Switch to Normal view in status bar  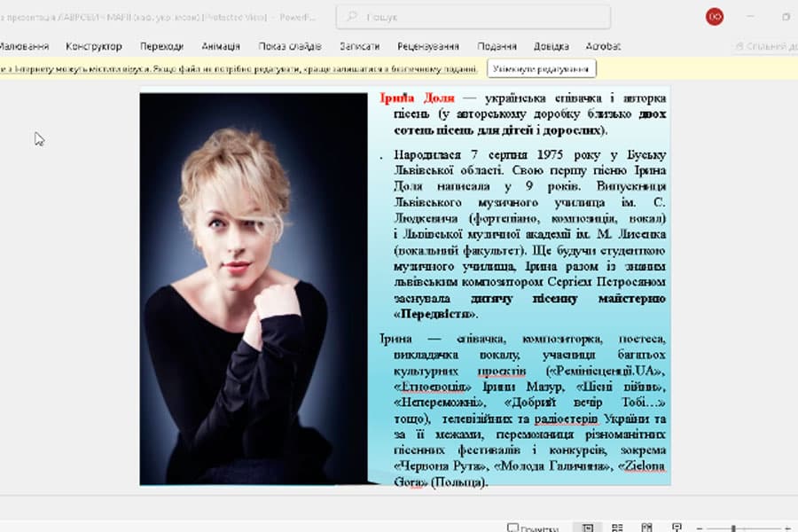point(587,525)
